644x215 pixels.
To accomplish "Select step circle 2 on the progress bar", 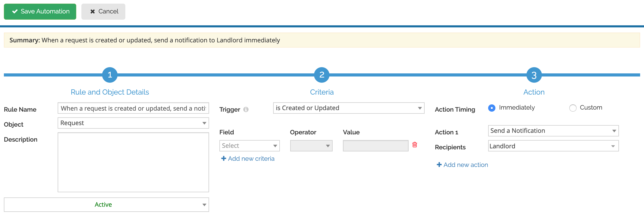I will (321, 75).
